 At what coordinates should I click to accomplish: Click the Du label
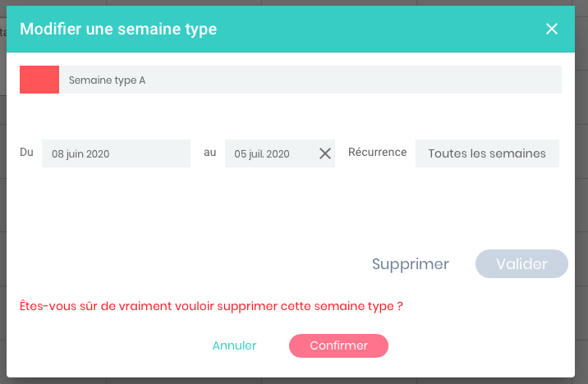coord(27,153)
